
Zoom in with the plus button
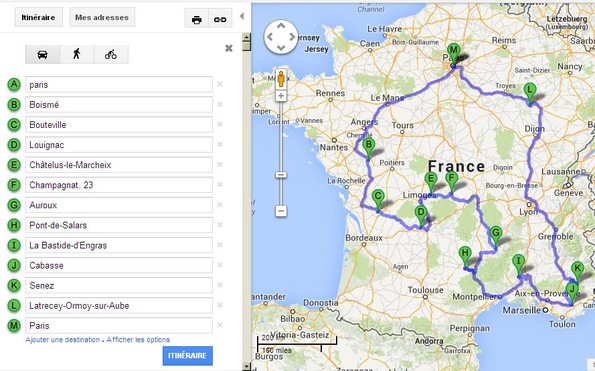[281, 96]
